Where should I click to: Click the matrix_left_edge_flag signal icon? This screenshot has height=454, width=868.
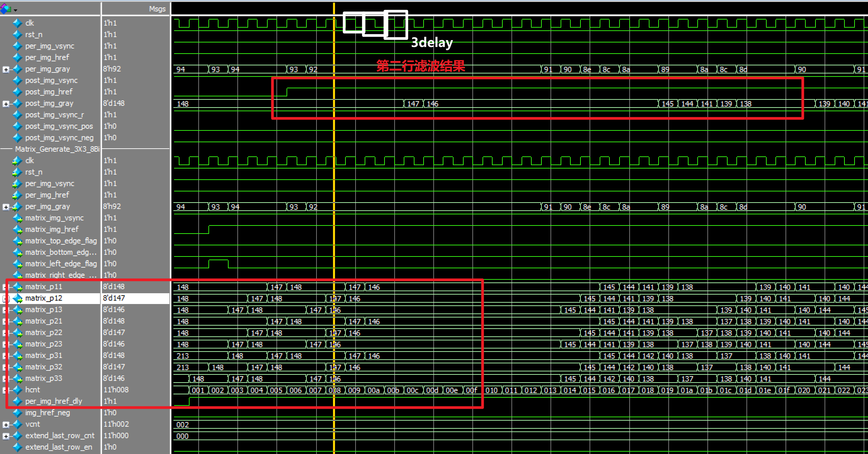click(x=18, y=264)
